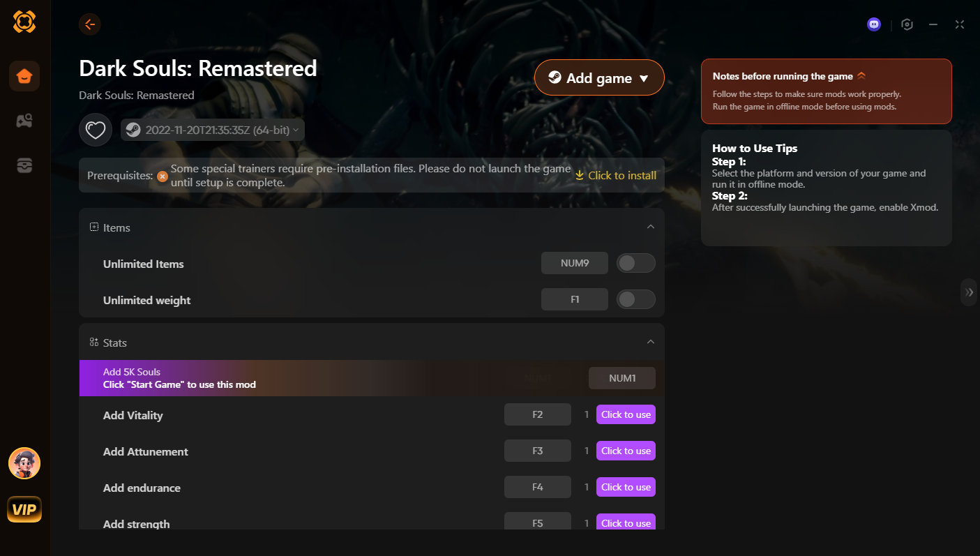Edit Add Attunement amount value 1
Viewport: 980px width, 556px height.
pyautogui.click(x=587, y=451)
